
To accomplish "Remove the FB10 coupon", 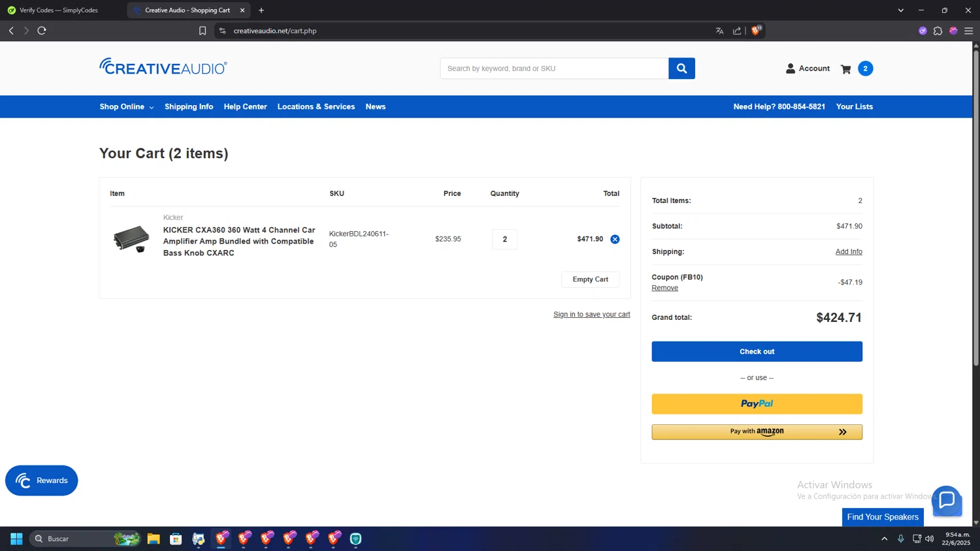I will point(664,288).
